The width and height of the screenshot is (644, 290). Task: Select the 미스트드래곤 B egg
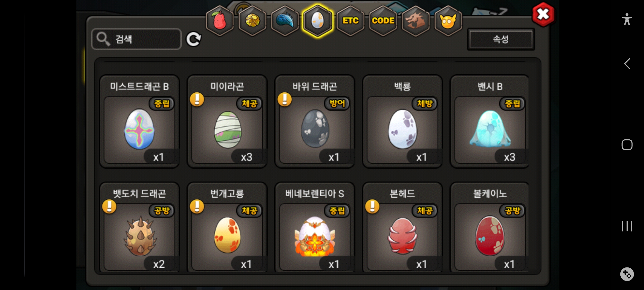pyautogui.click(x=140, y=121)
